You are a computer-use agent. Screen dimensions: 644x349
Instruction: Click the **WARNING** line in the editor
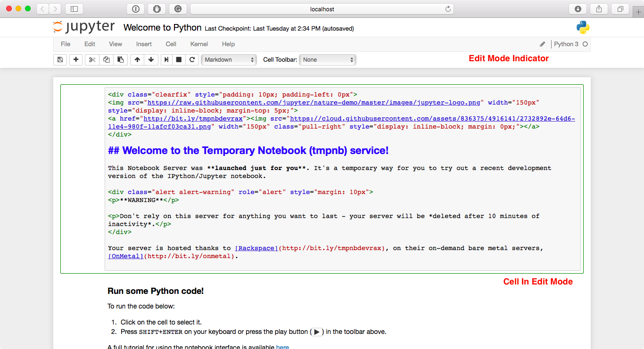[x=143, y=200]
